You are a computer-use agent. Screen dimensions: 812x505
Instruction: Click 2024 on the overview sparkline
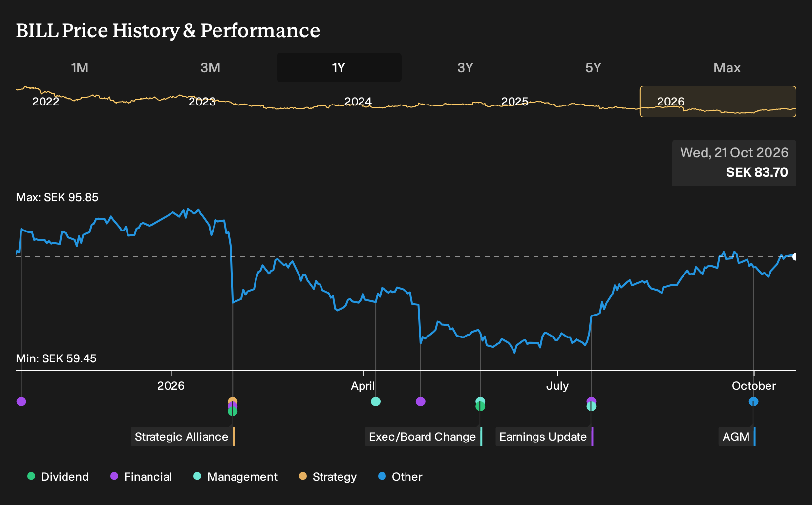pyautogui.click(x=358, y=102)
